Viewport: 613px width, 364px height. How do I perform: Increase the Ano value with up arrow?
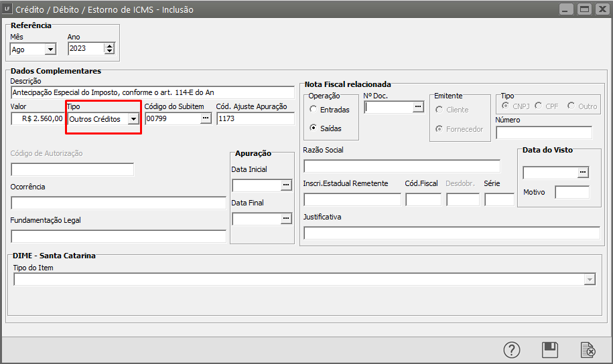(109, 45)
